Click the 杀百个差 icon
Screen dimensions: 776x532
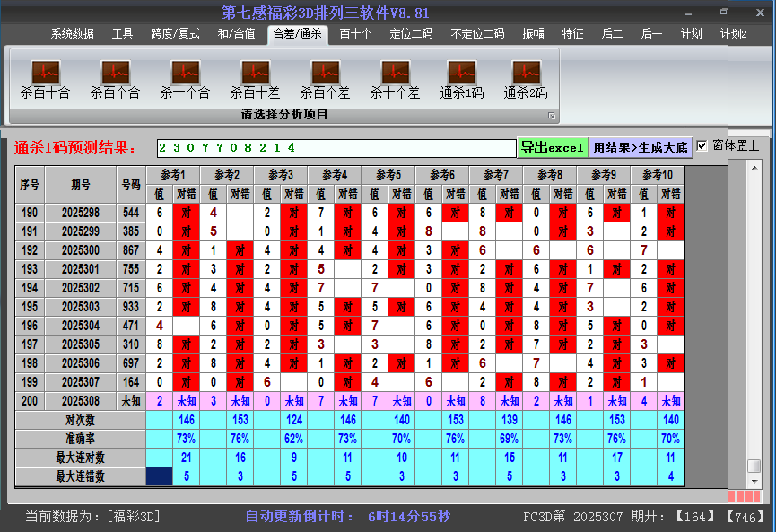325,72
